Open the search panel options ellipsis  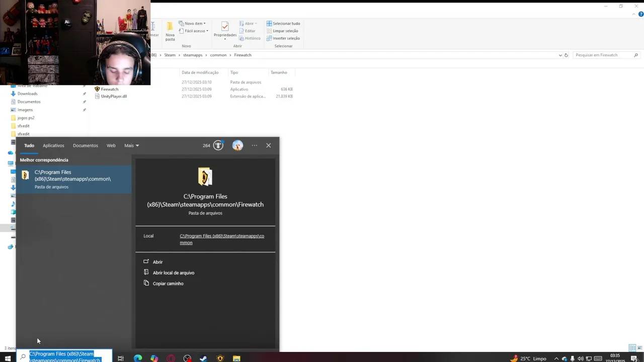tap(255, 145)
